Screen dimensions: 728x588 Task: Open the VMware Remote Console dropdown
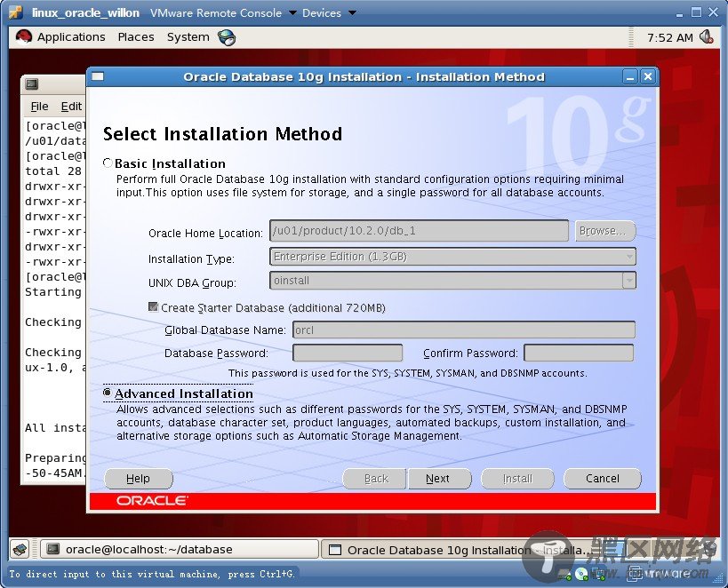pyautogui.click(x=293, y=12)
